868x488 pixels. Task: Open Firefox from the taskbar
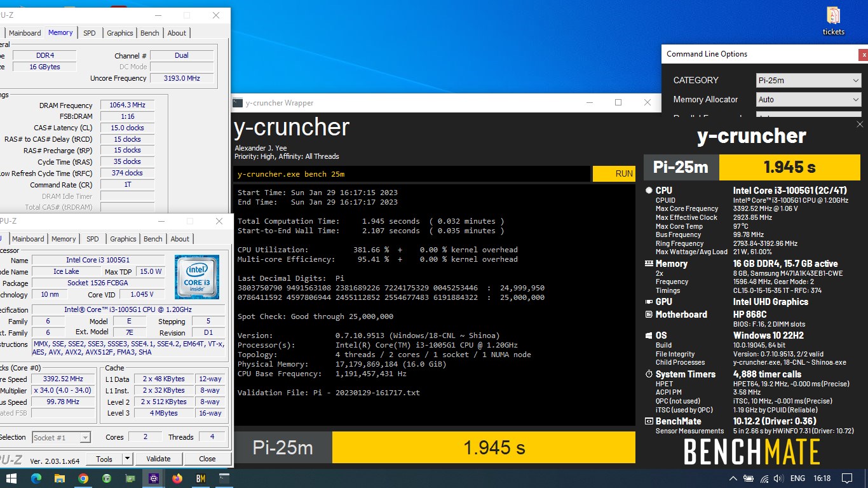point(177,478)
